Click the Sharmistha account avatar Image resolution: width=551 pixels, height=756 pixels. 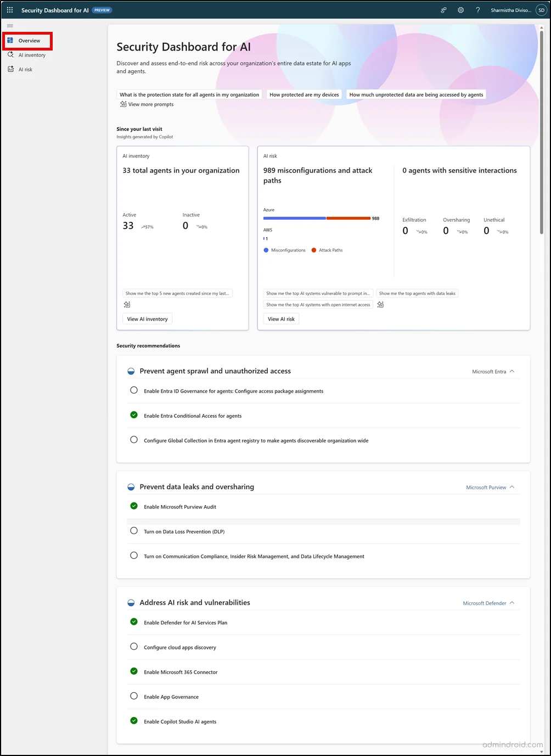coord(541,10)
